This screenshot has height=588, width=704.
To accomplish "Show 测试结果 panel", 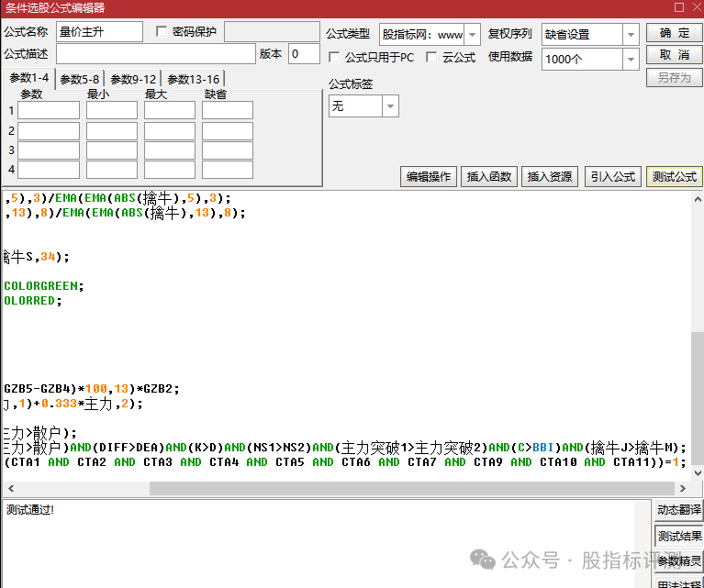I will point(679,536).
